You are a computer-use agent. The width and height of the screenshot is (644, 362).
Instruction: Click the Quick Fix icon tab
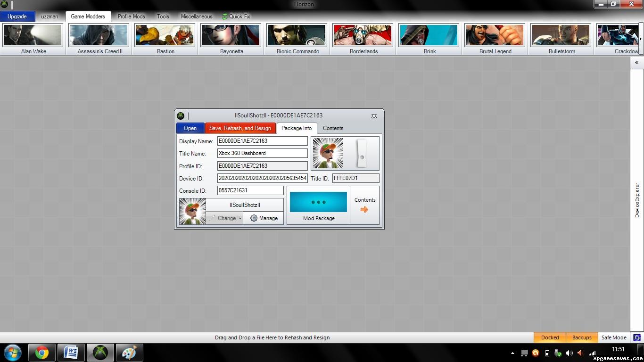coord(236,16)
